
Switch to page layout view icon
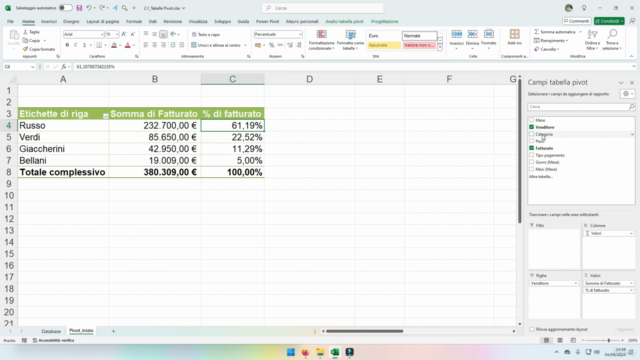[x=560, y=340]
